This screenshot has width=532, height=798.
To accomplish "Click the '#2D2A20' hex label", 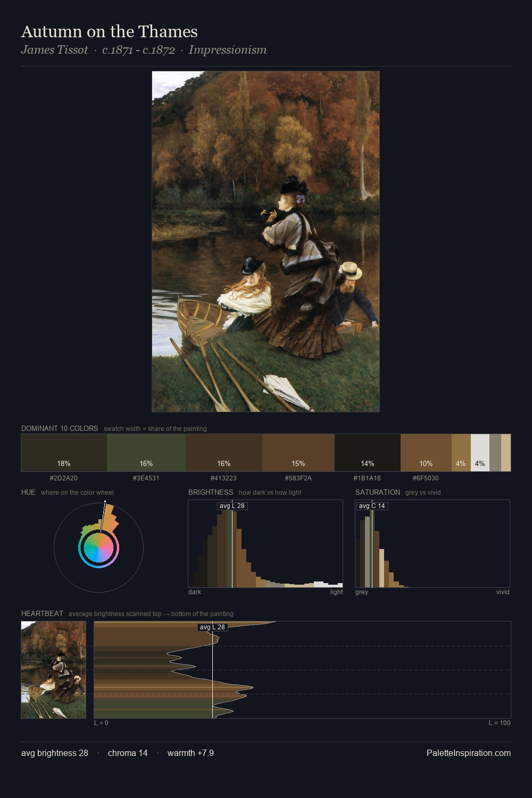I will (64, 478).
